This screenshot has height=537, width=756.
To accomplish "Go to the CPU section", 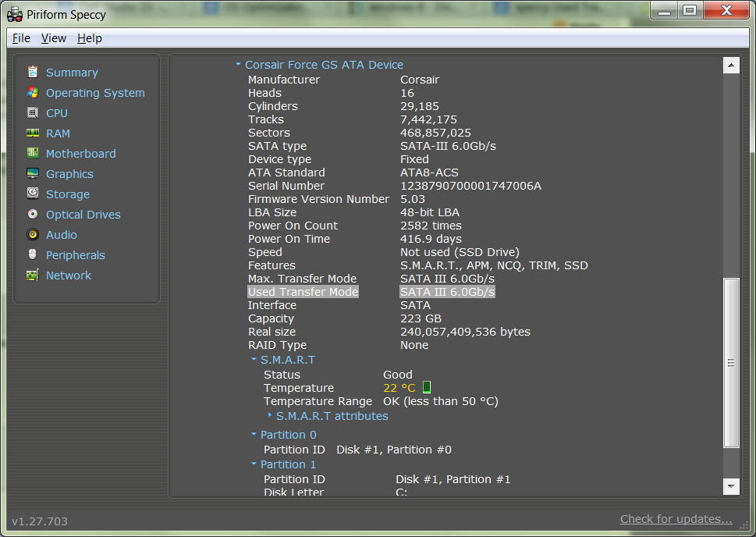I will coord(56,113).
